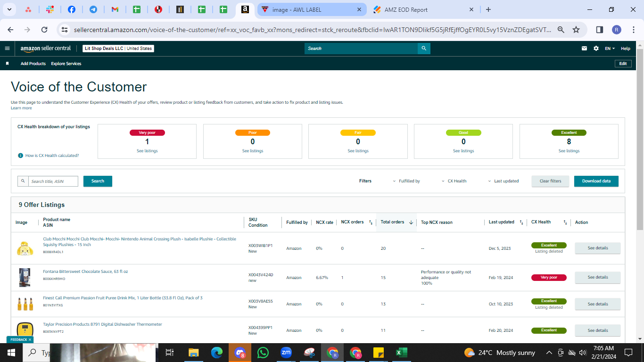644x362 pixels.
Task: Sort listings by Total orders arrow
Action: tap(411, 222)
